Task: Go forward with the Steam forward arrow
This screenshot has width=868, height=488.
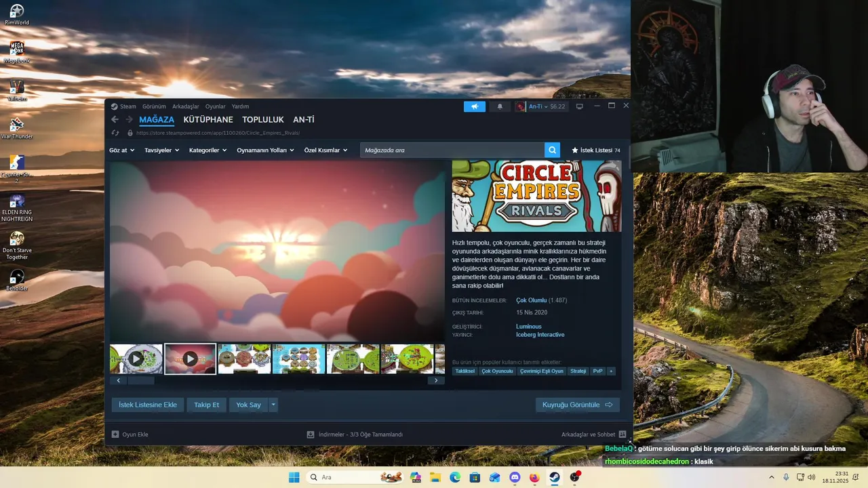Action: pos(129,119)
